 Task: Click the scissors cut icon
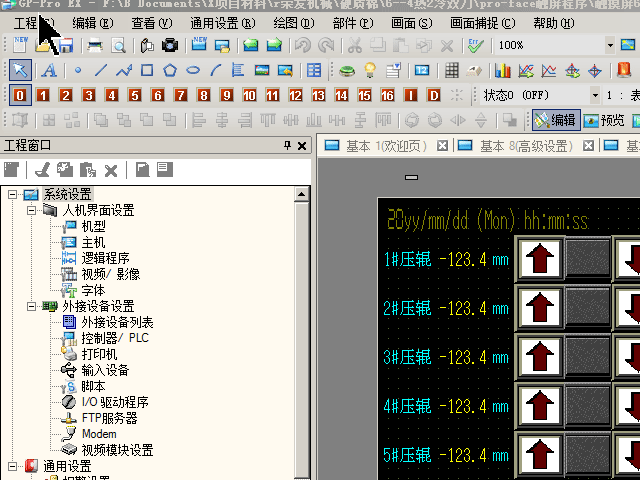click(354, 45)
